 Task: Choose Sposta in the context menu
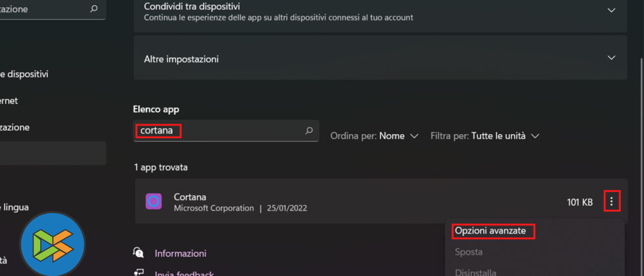coord(468,252)
